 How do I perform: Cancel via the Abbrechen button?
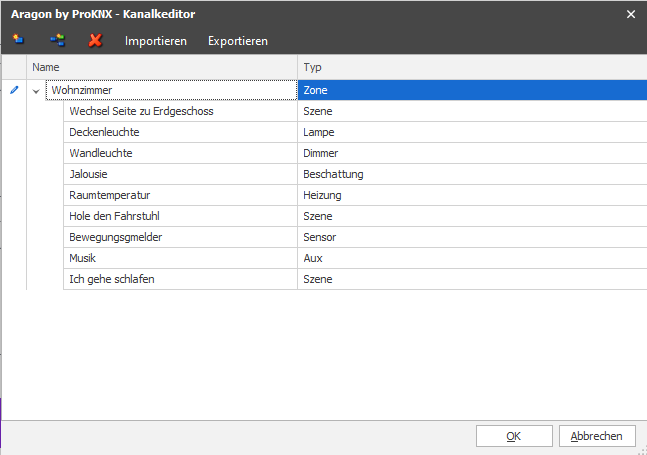597,436
